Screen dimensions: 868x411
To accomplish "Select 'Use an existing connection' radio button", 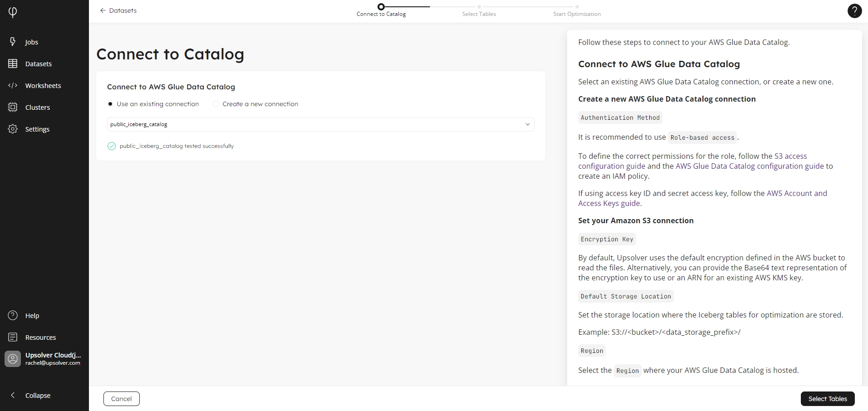I will [110, 104].
